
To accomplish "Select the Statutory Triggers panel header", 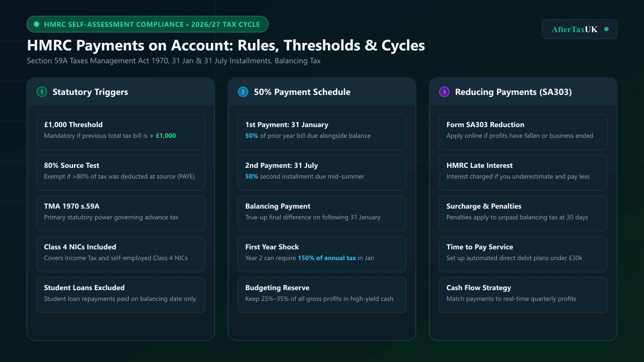I will (x=121, y=92).
